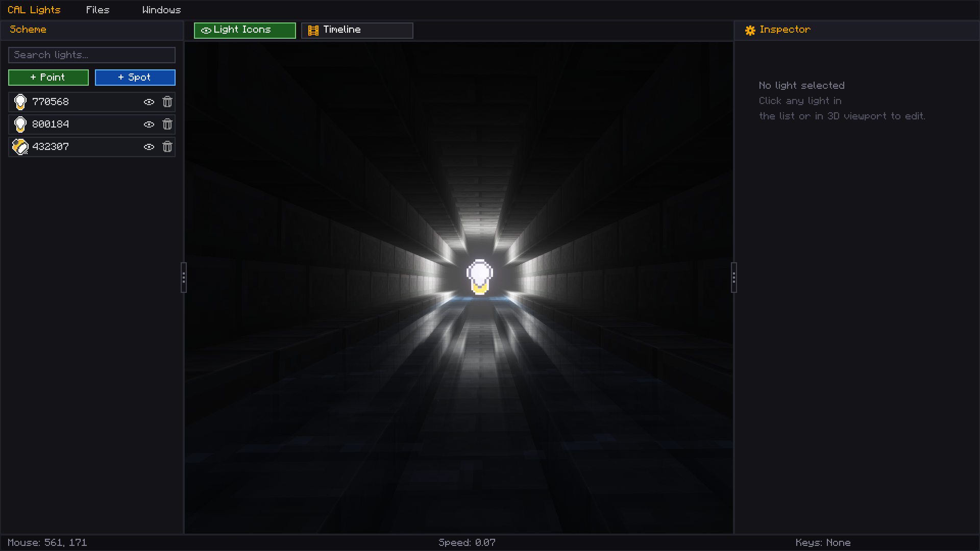Open the Files menu
Screen dimensions: 980x551
pyautogui.click(x=98, y=10)
